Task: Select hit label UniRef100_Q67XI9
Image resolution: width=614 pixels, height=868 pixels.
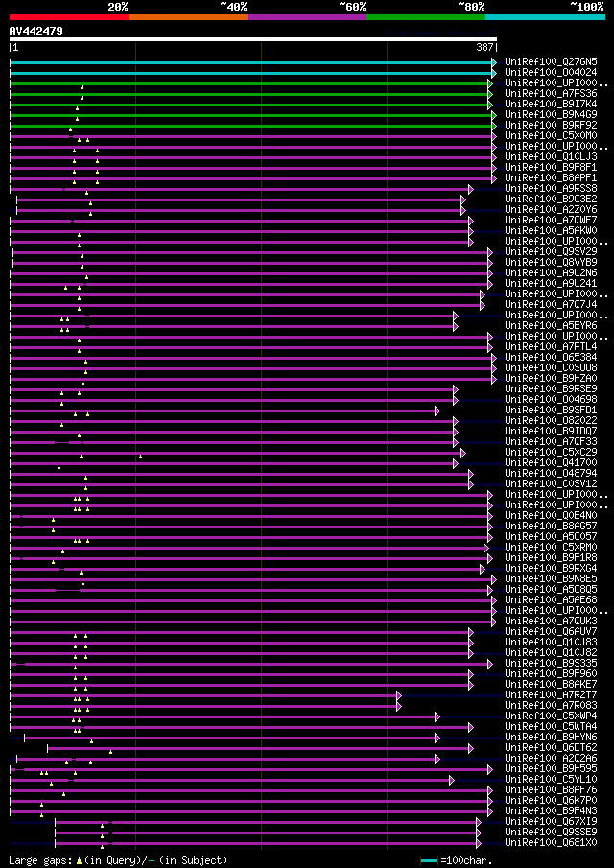Action: coord(551,823)
